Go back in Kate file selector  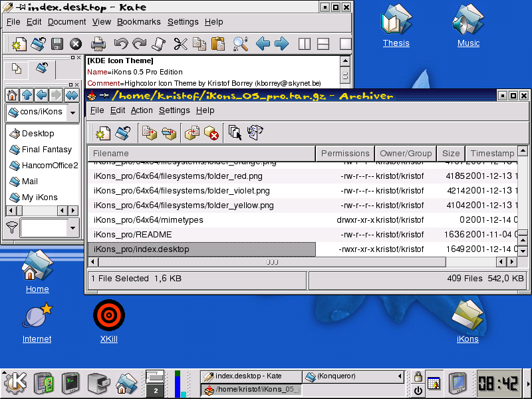click(42, 95)
